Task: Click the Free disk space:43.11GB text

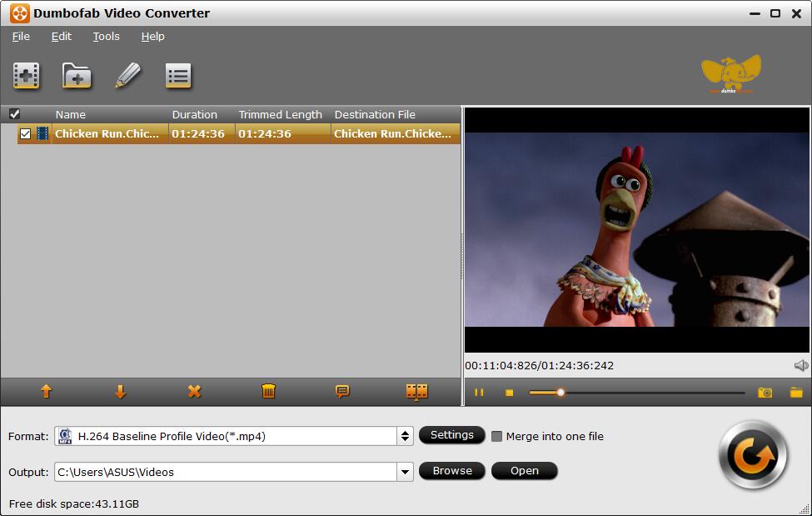Action: coord(74,503)
